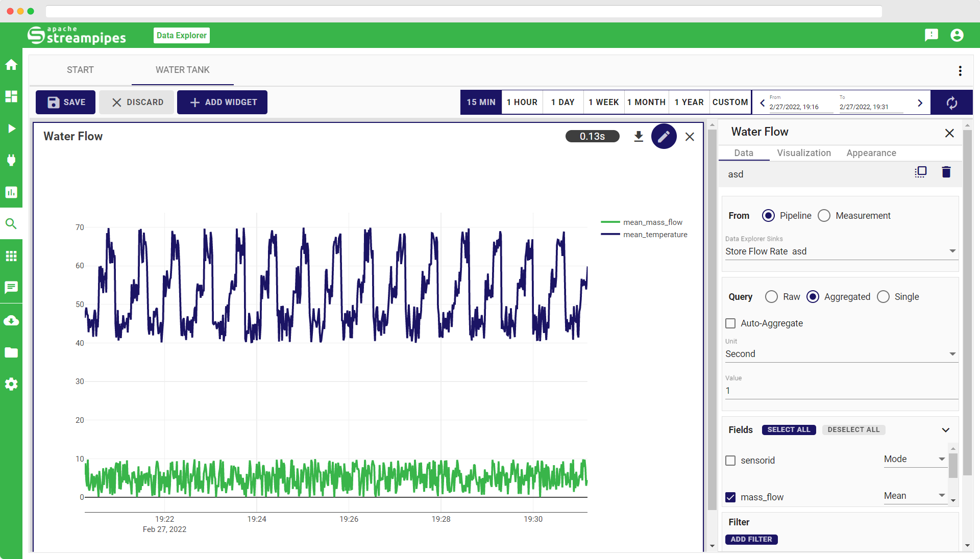
Task: Click the edit pencil icon on Water Flow widget
Action: 665,137
